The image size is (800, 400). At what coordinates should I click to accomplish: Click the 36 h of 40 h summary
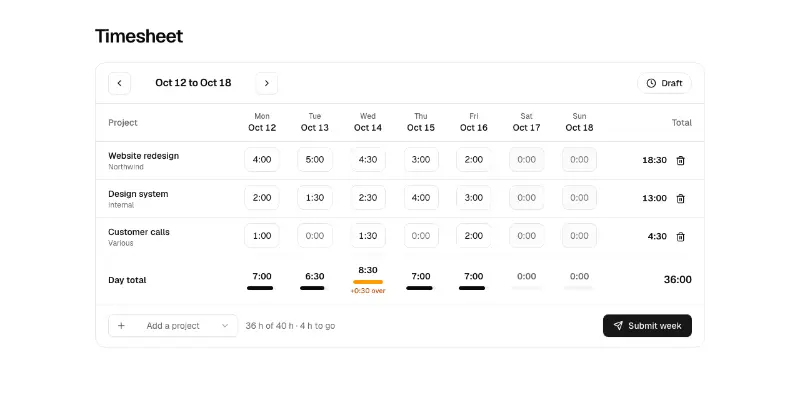click(x=290, y=326)
